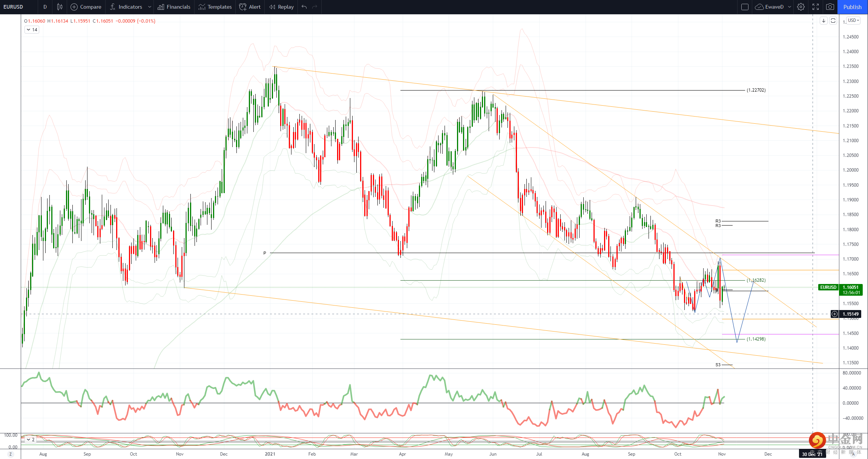
Task: Undo last chart action
Action: coord(304,7)
